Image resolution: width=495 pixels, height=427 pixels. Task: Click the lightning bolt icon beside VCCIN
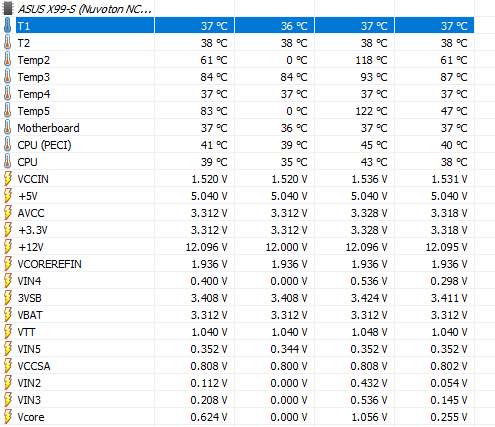(8, 179)
